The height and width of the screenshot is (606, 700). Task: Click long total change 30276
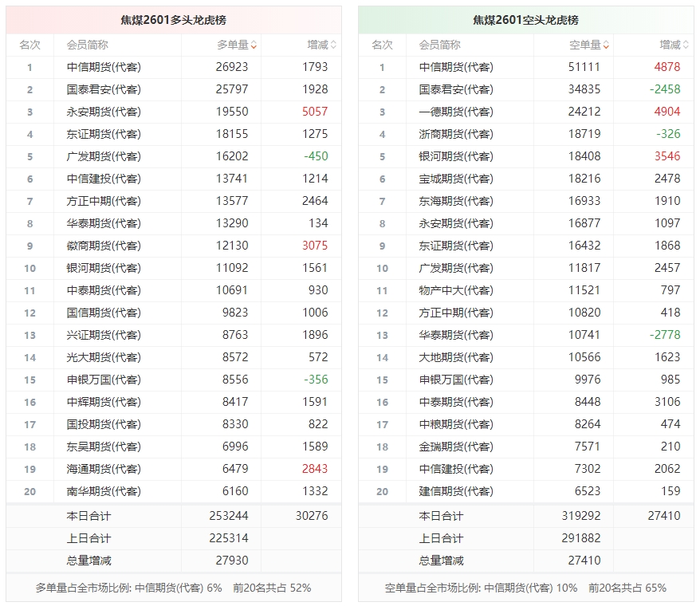(x=312, y=516)
